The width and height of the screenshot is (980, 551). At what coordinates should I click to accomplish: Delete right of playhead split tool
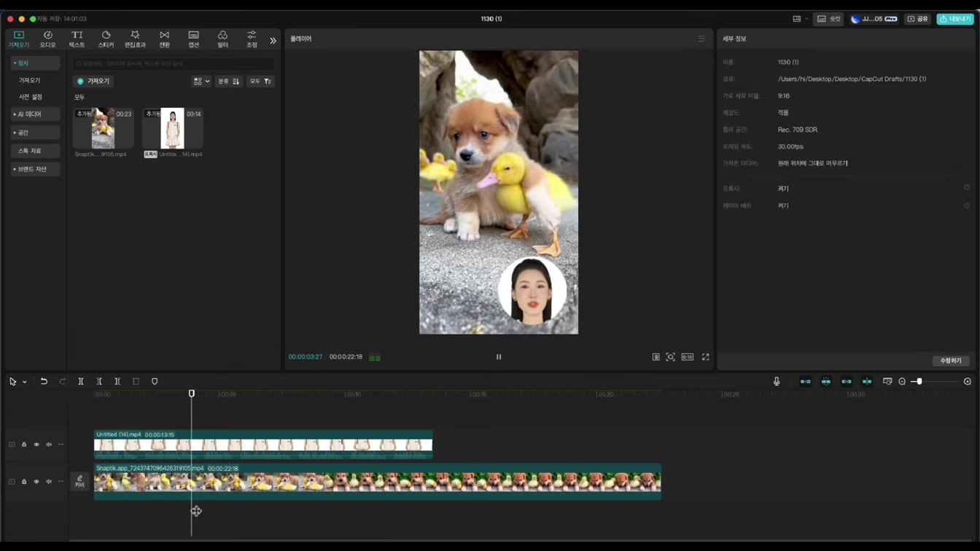[117, 382]
